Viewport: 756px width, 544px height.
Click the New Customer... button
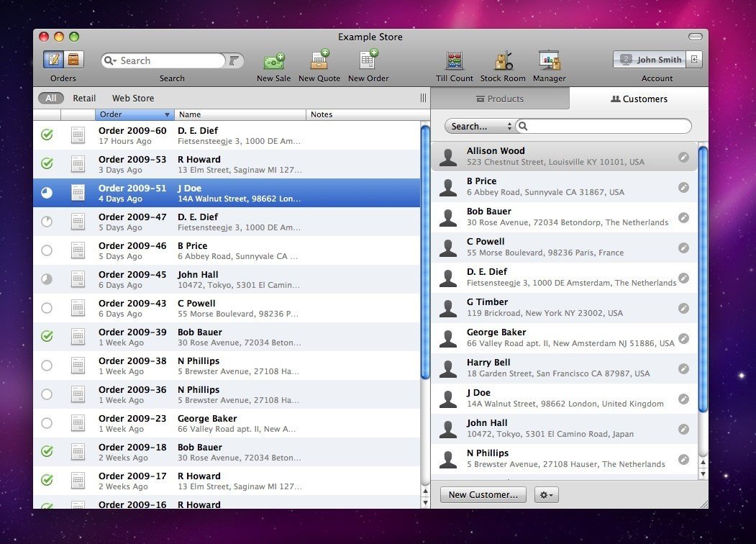point(483,495)
